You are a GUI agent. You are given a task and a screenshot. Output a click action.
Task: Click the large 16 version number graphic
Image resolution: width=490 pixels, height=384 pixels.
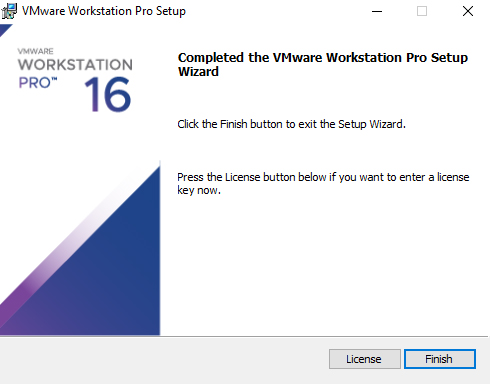108,94
